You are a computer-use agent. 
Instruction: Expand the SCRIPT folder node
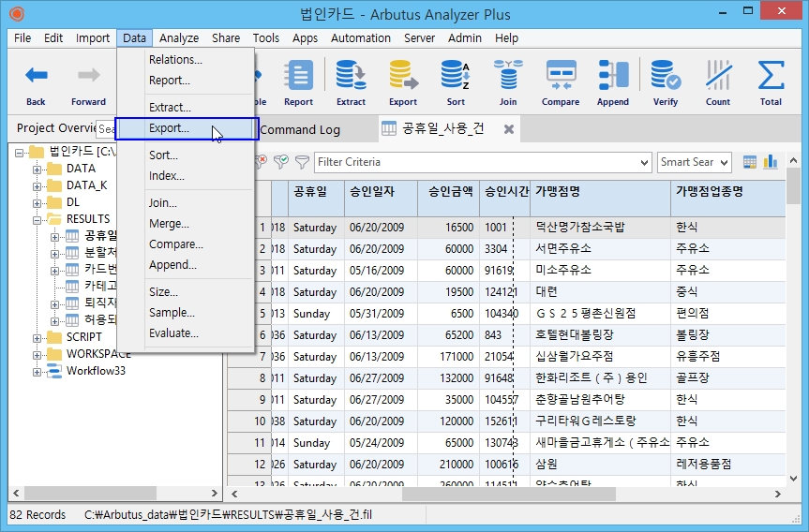[37, 338]
